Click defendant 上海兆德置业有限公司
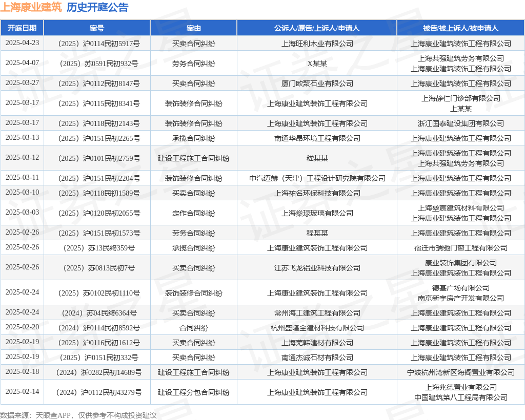Viewport: 525px width, 420px height. pyautogui.click(x=461, y=388)
